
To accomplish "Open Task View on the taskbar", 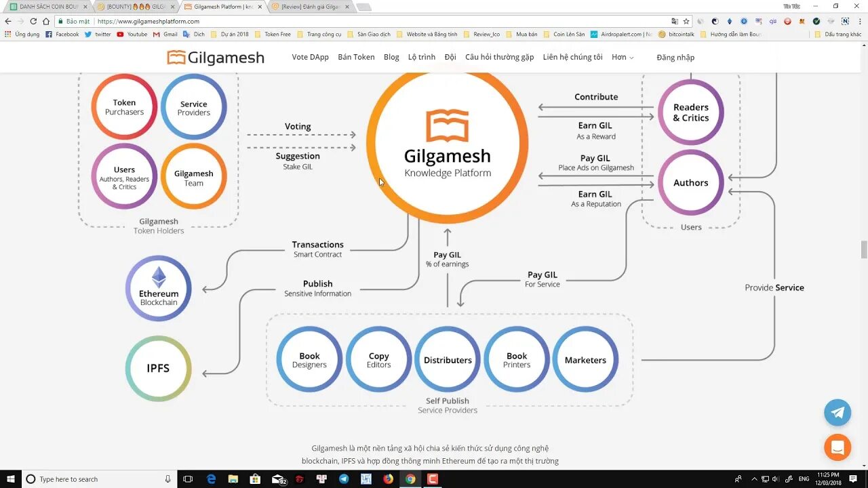I will [188, 479].
